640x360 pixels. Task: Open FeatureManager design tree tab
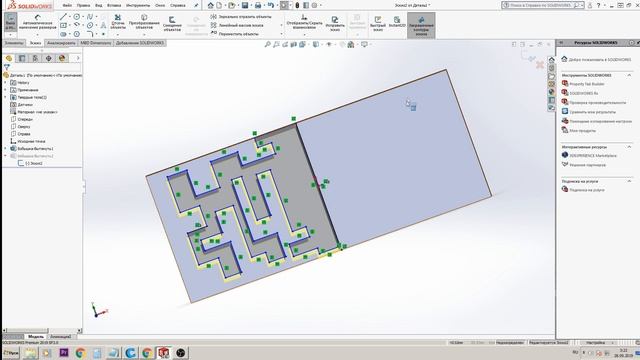pos(9,58)
